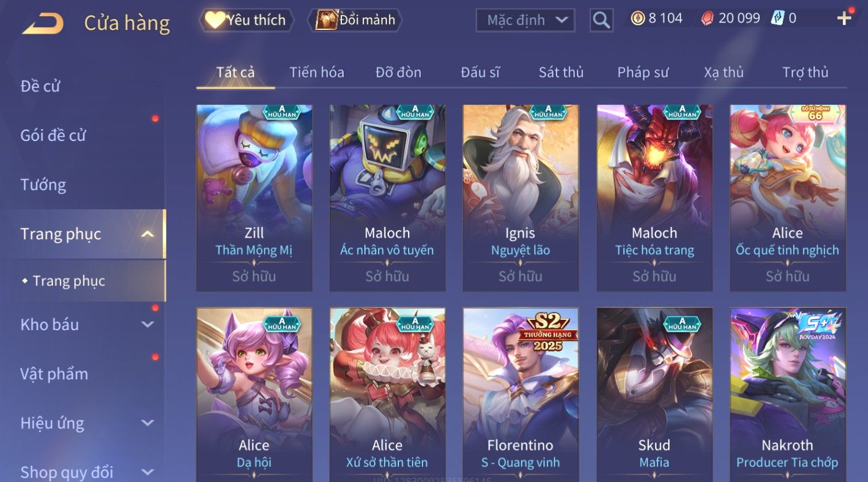The height and width of the screenshot is (482, 868).
Task: Open Gói đề cử in sidebar
Action: tap(53, 135)
